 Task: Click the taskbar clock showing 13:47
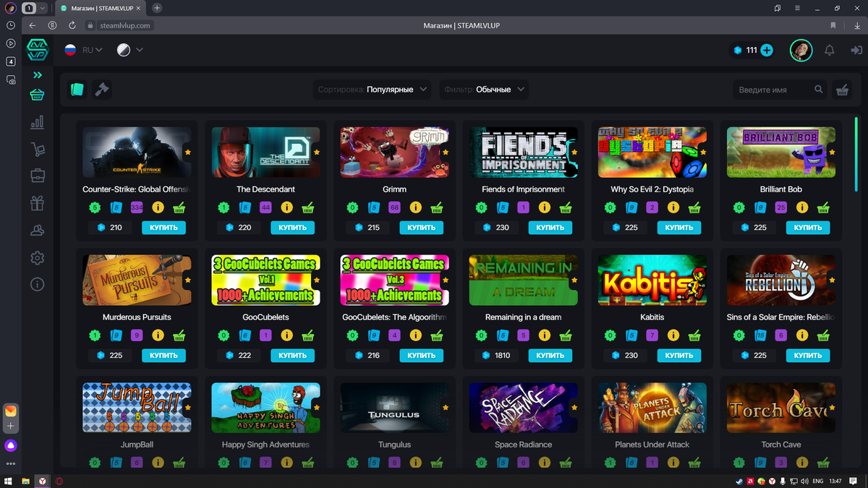(x=835, y=481)
